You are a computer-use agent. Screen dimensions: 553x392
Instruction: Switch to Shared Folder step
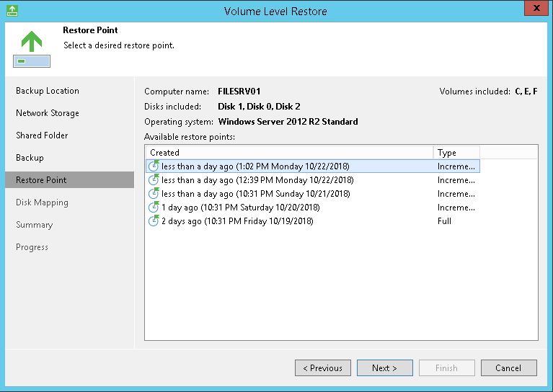(x=42, y=135)
